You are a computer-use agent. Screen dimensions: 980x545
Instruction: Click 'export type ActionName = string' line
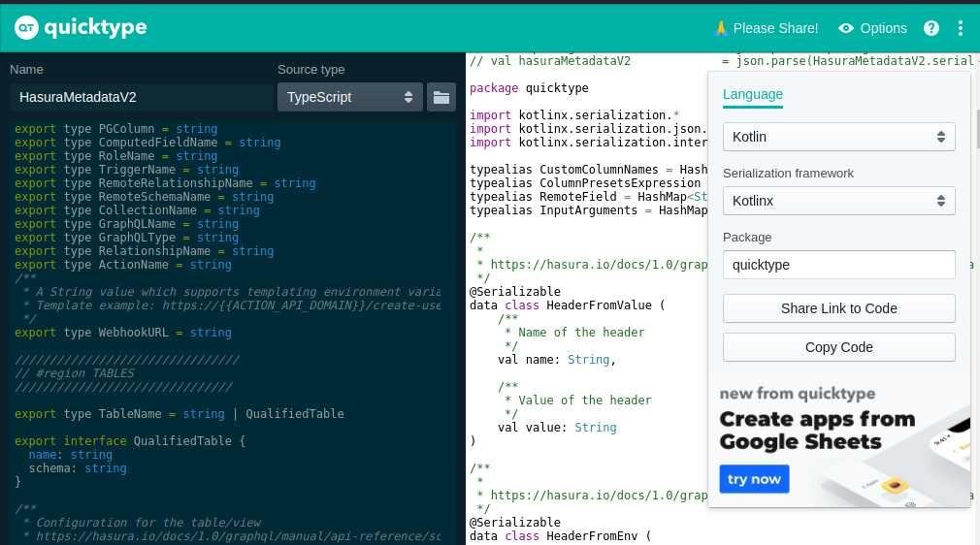(x=123, y=265)
